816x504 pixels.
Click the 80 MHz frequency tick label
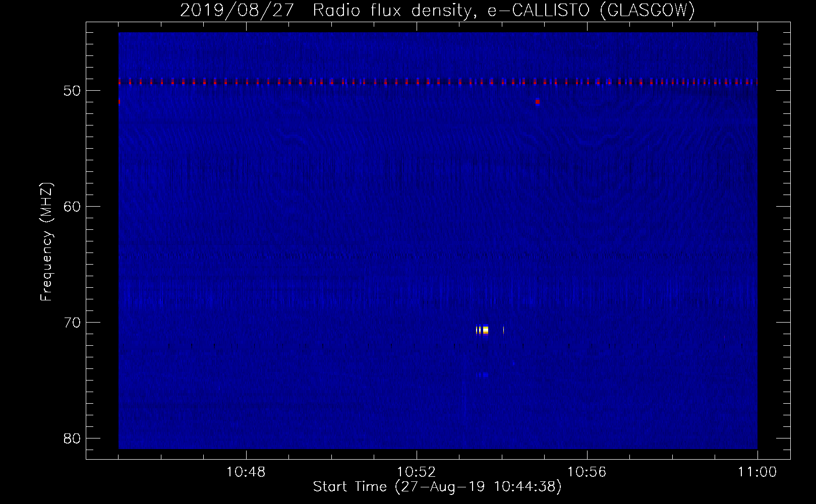(73, 438)
